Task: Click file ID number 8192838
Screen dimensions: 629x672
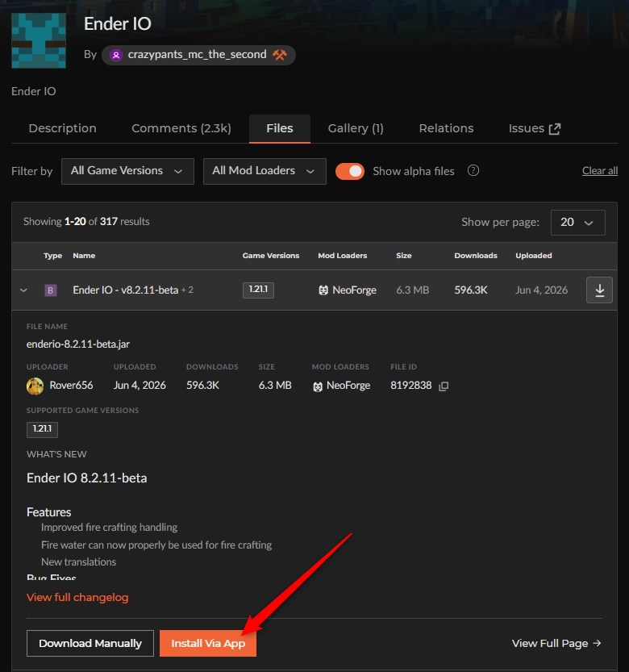Action: point(411,386)
